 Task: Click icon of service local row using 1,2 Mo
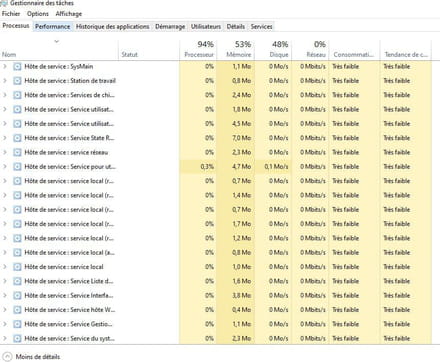17,238
